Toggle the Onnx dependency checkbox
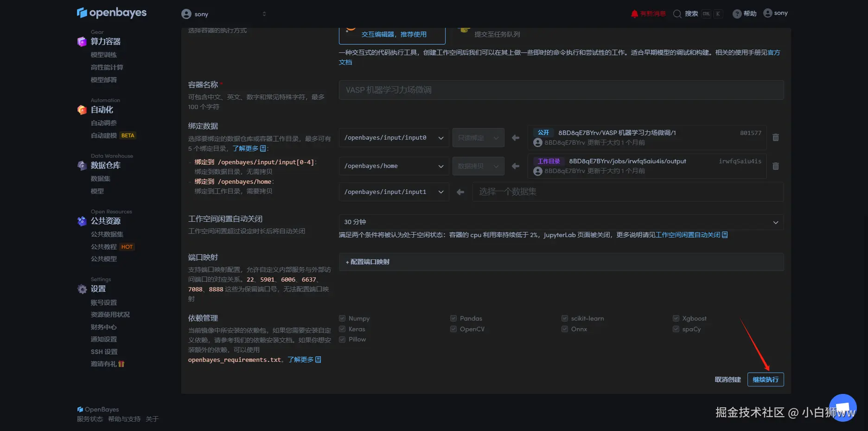 [565, 329]
